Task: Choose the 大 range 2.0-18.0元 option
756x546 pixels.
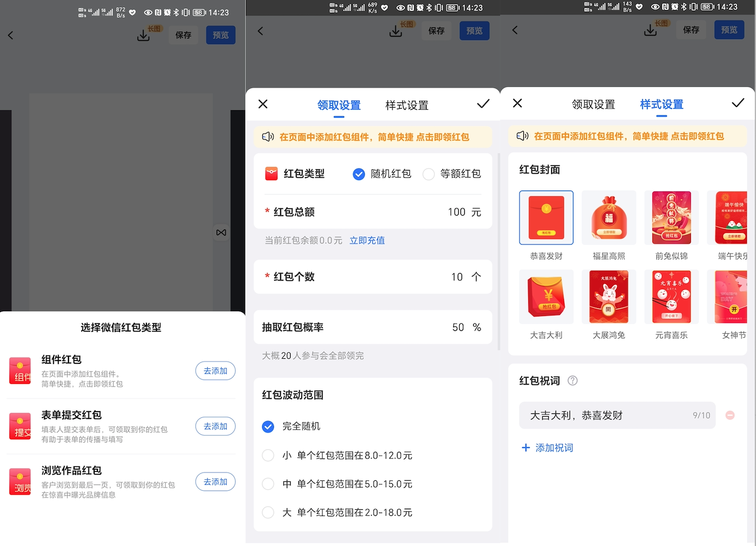Action: point(268,512)
